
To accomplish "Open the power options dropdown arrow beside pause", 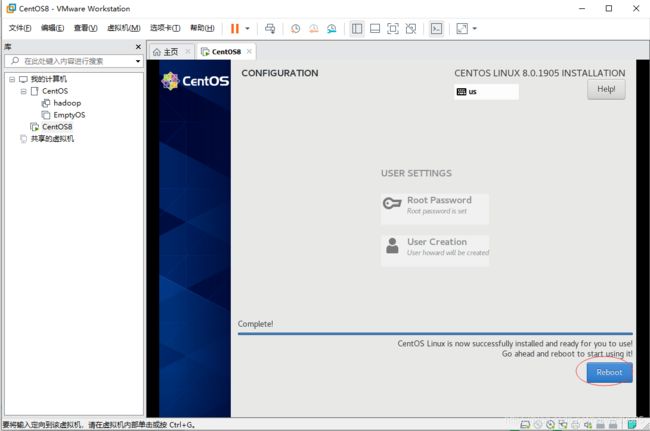I will (247, 29).
